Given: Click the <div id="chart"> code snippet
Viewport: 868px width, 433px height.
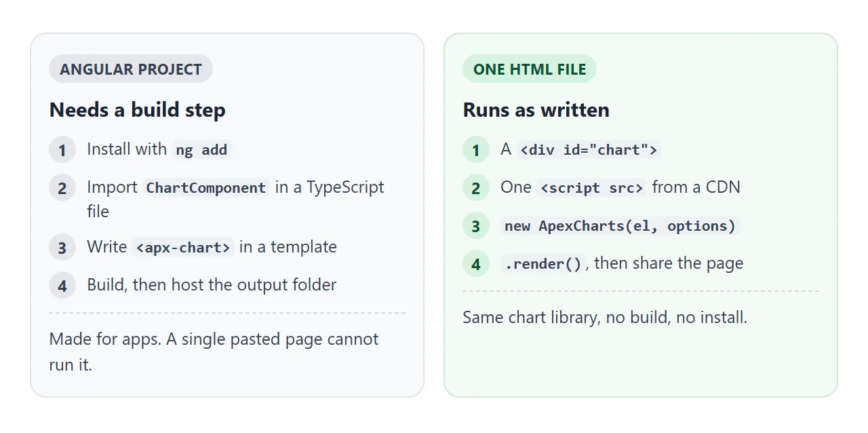Looking at the screenshot, I should (x=589, y=150).
